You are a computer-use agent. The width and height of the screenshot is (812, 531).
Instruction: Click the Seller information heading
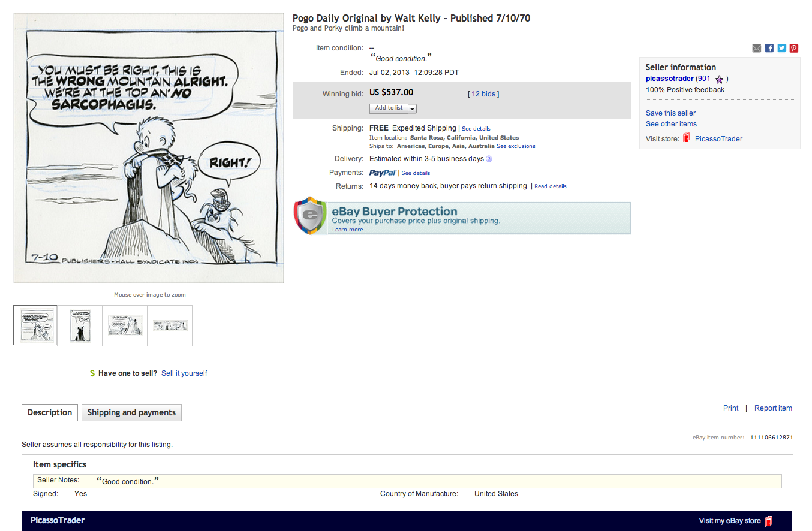pos(681,67)
